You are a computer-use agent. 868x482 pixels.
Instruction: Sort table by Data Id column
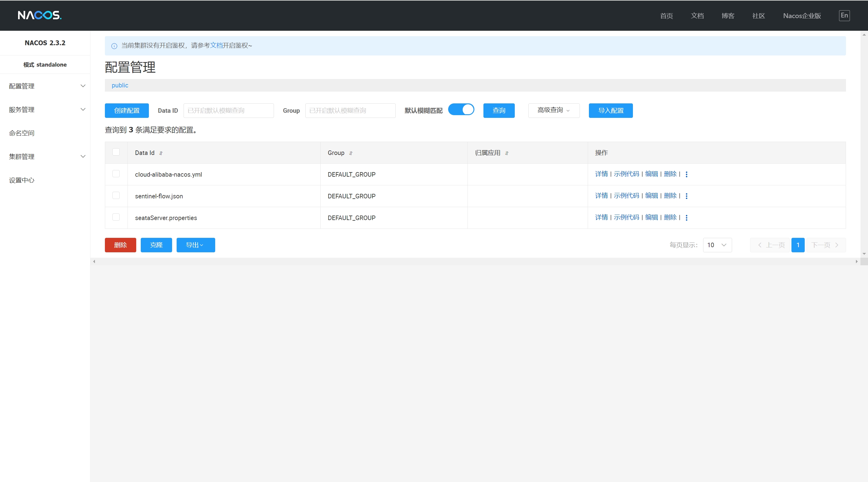[x=161, y=153]
